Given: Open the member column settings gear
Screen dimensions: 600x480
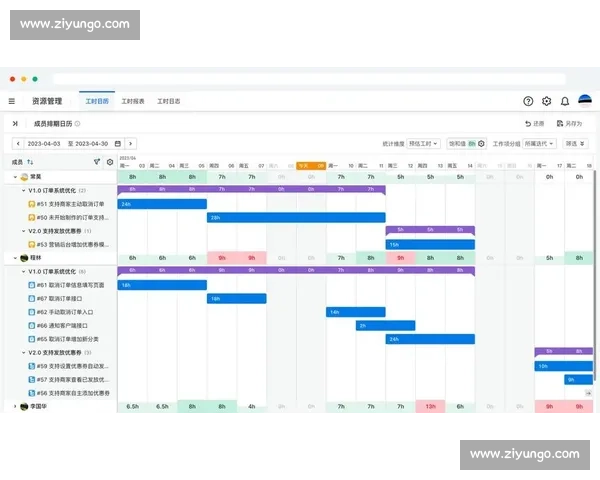Looking at the screenshot, I should coord(110,162).
